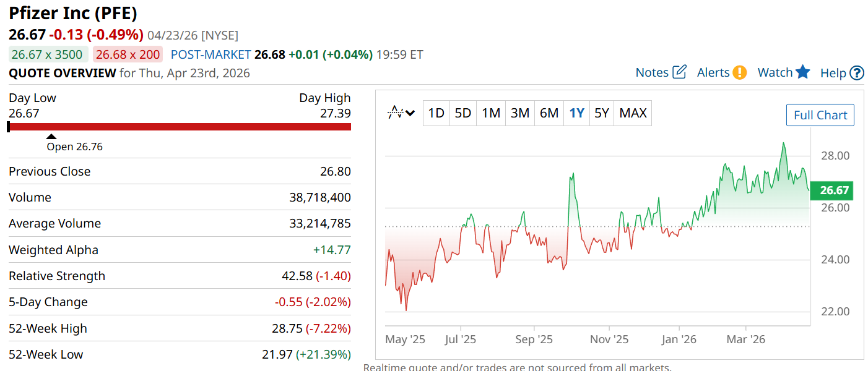Screen dimensions: 868x371
Task: Select the 6M chart period
Action: (x=549, y=113)
